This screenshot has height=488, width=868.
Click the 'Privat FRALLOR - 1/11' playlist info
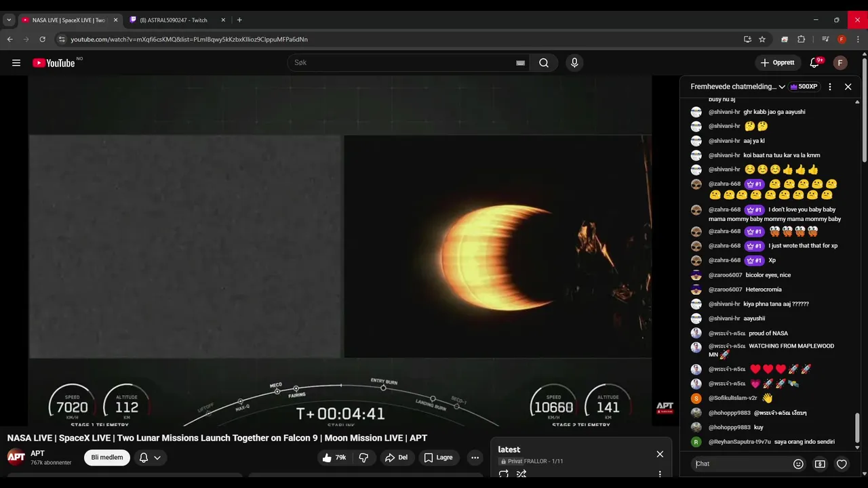point(532,462)
